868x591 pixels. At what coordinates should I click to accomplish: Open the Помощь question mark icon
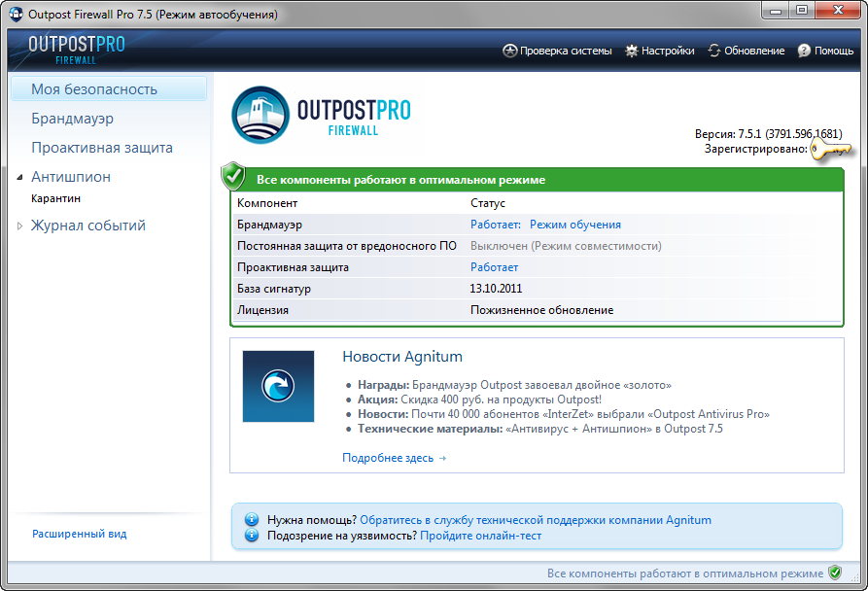pos(804,51)
